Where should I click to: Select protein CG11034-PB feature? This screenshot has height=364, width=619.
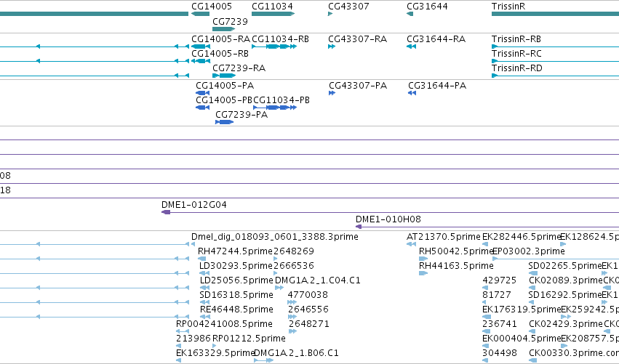pos(275,108)
